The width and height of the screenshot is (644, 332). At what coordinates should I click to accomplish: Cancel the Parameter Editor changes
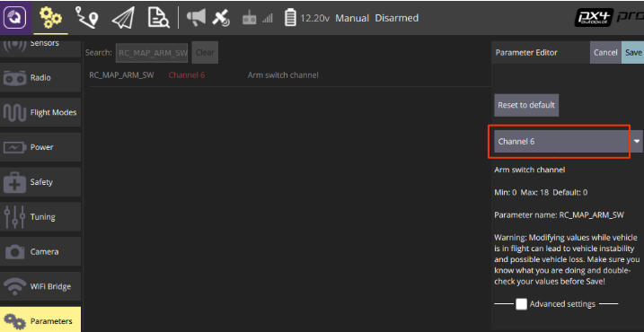605,53
